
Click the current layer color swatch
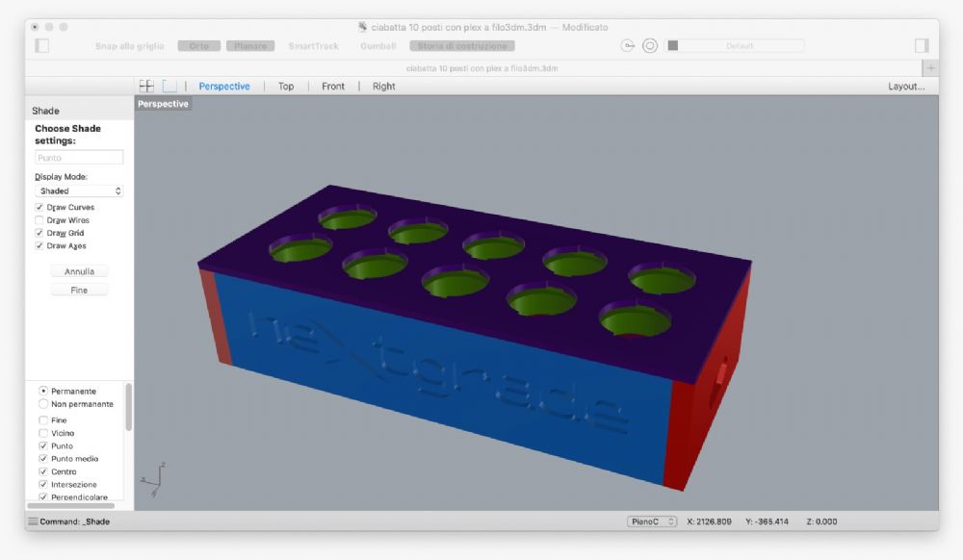(x=673, y=45)
